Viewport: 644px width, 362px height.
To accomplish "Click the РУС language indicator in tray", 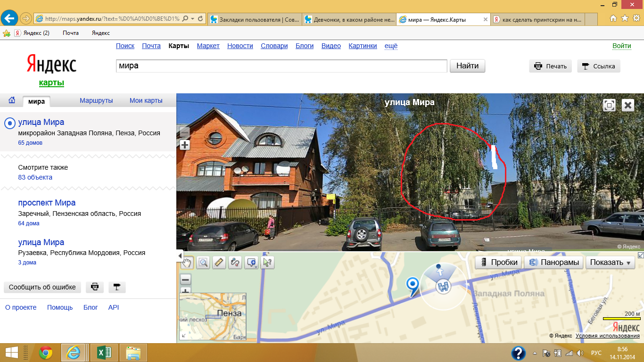I will [x=596, y=353].
